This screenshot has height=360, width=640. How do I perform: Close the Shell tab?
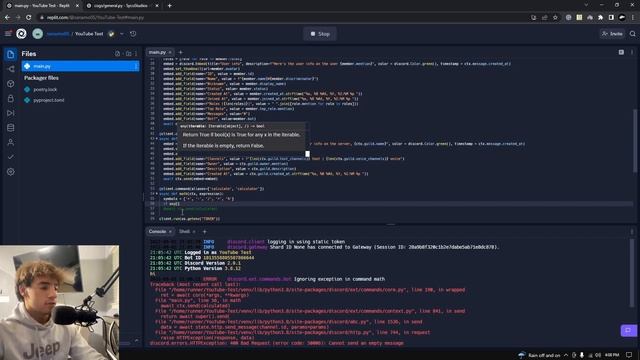[x=194, y=231]
